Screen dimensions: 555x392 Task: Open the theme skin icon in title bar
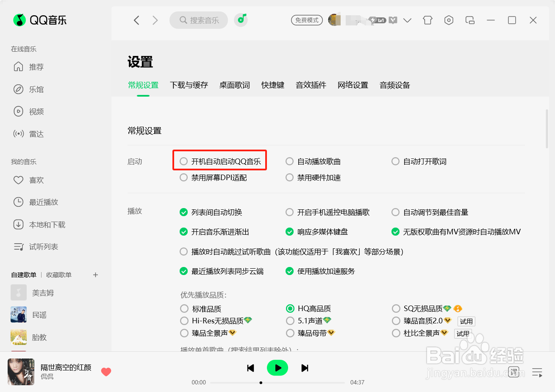[427, 20]
